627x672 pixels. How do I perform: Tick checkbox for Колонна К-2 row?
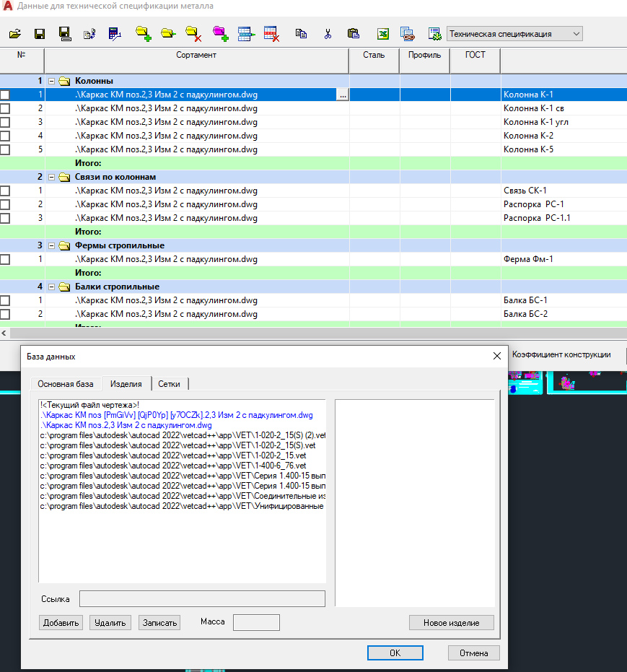(5, 136)
